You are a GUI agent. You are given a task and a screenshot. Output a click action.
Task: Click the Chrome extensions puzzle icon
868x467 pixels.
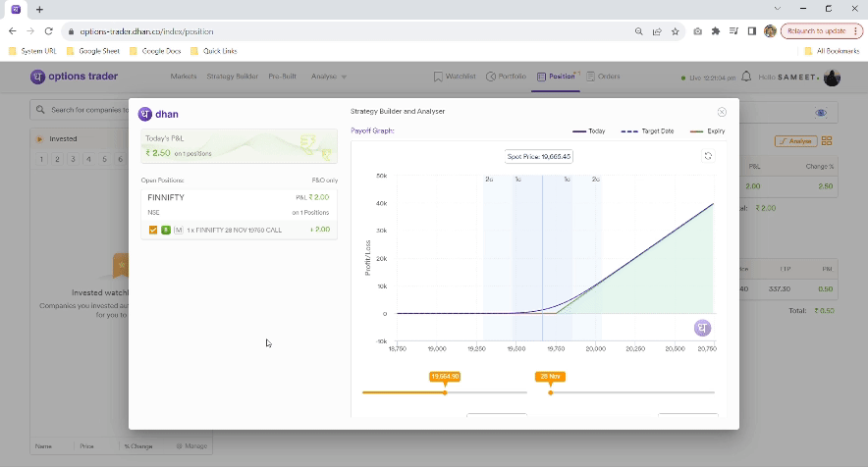[716, 31]
